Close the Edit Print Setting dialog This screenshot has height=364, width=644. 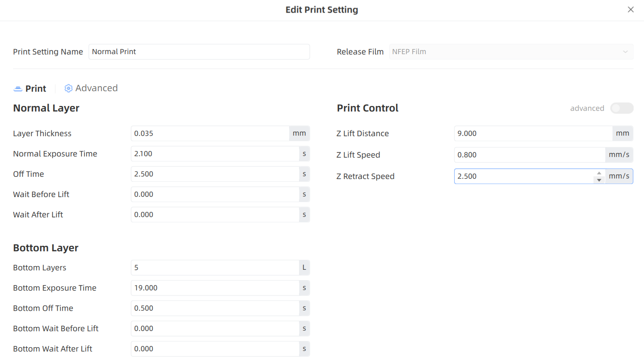(x=630, y=9)
